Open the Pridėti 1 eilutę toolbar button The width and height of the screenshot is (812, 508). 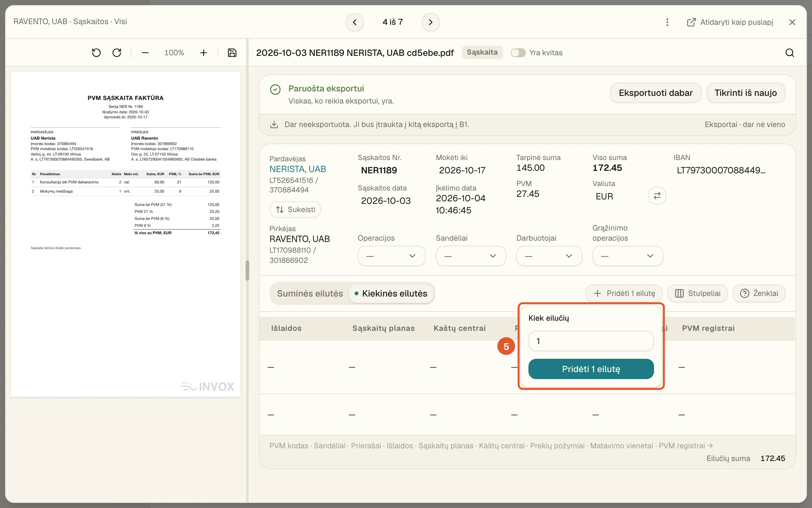pos(623,293)
